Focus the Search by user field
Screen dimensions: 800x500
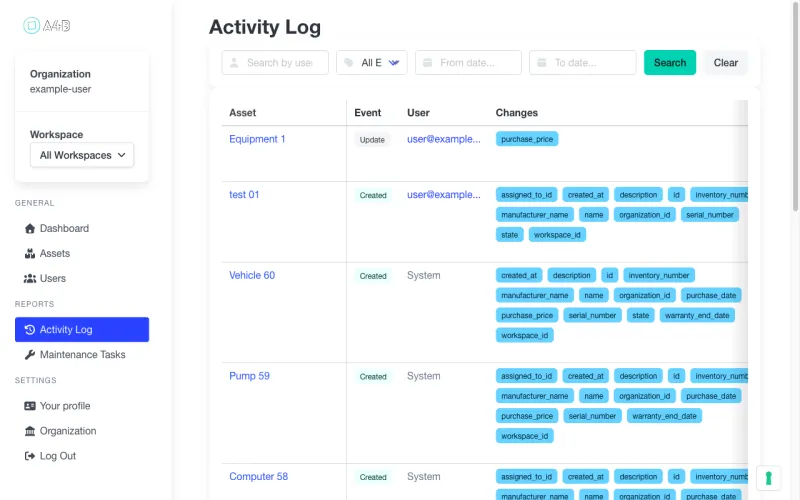275,62
